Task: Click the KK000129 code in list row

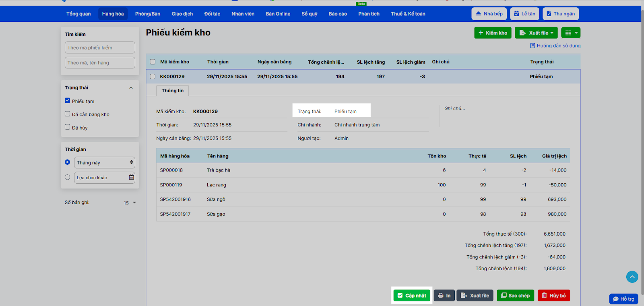Action: 172,76
